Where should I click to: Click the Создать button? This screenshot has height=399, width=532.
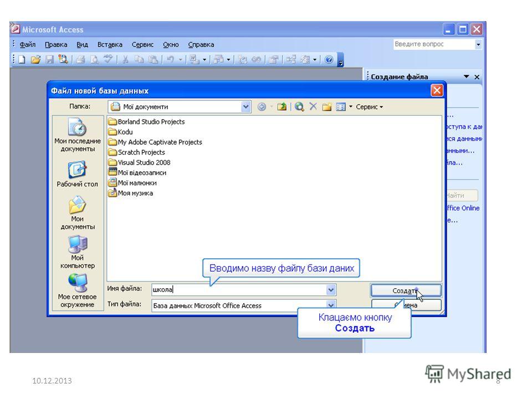tap(406, 290)
